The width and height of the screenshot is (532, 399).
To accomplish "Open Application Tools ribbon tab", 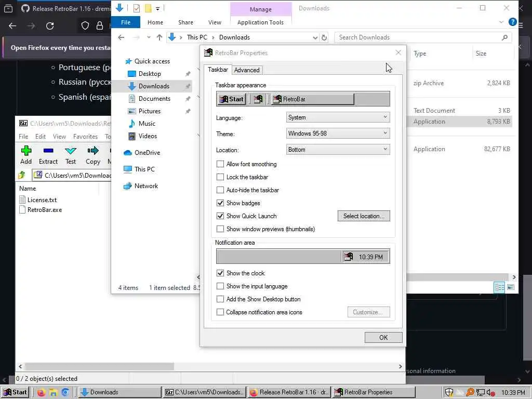I will 261,22.
